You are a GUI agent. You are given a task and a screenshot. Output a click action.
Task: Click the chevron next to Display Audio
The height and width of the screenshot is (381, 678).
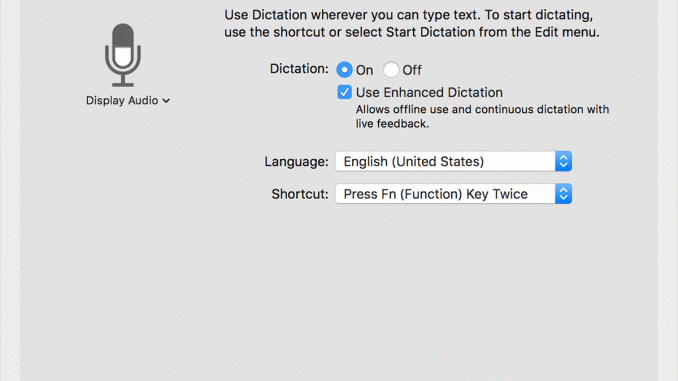(166, 101)
